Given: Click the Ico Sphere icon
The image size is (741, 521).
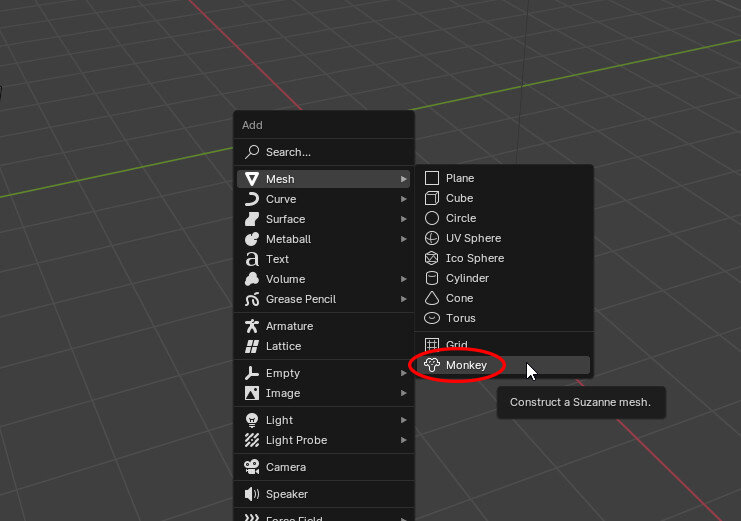Looking at the screenshot, I should [x=431, y=258].
